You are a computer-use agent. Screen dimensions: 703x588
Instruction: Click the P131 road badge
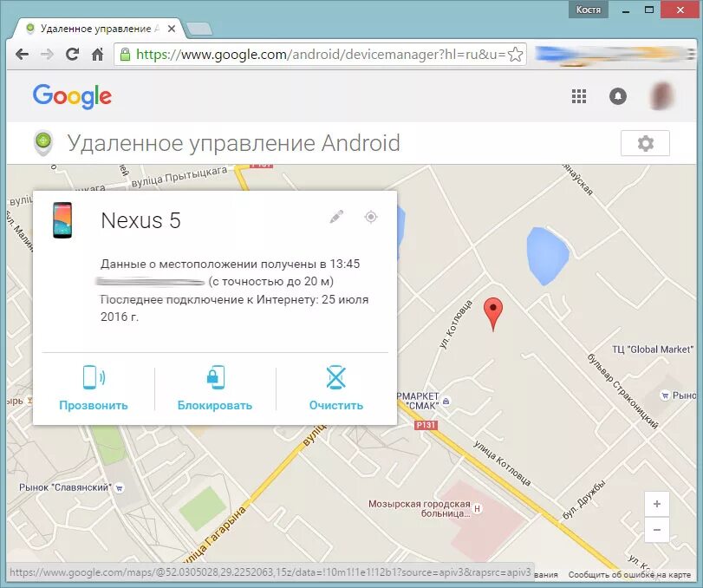(x=426, y=425)
